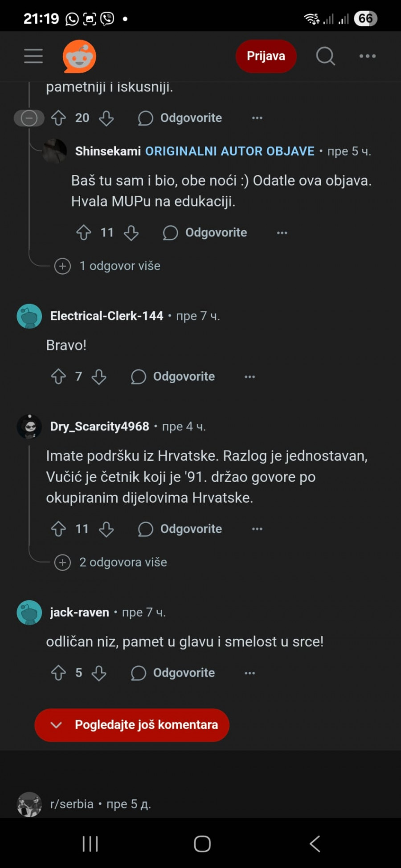
Task: Downvote the jack-raven comment
Action: tap(99, 673)
